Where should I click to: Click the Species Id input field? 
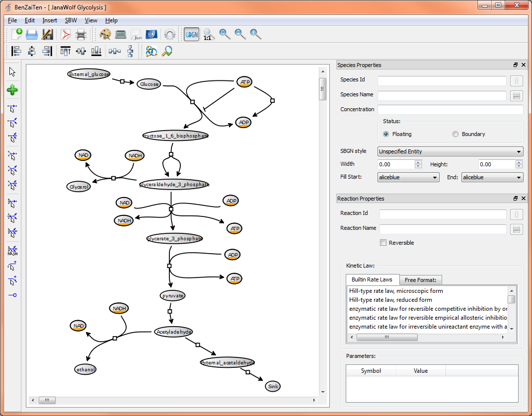coord(442,81)
